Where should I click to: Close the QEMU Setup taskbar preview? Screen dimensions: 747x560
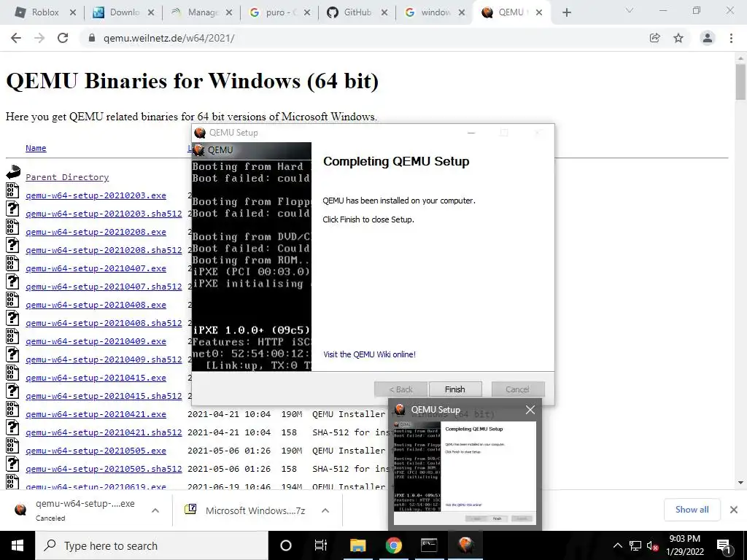(x=530, y=410)
